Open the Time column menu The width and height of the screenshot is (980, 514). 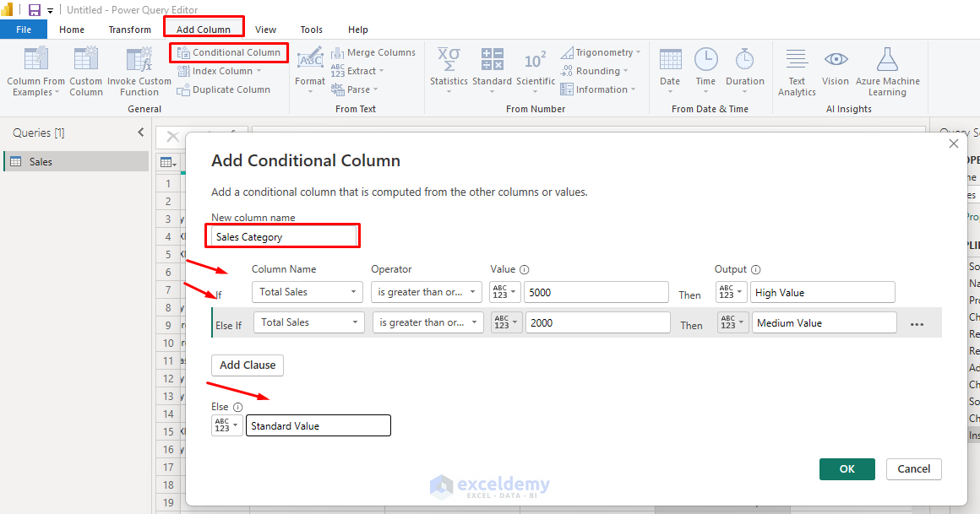[705, 71]
